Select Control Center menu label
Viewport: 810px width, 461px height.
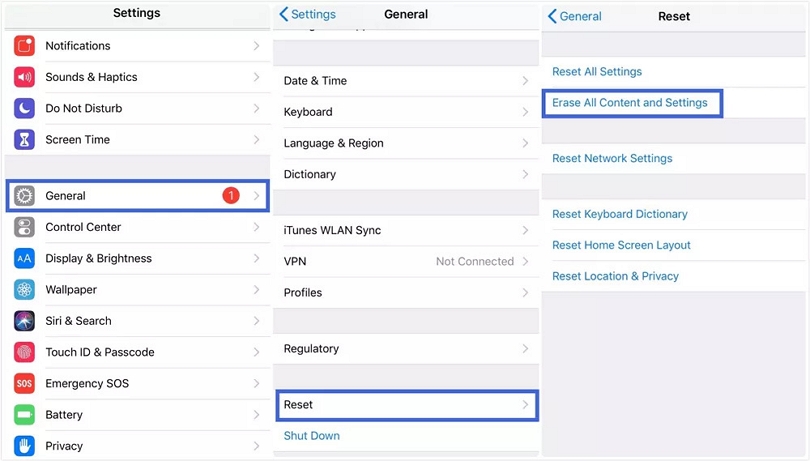[x=83, y=227]
